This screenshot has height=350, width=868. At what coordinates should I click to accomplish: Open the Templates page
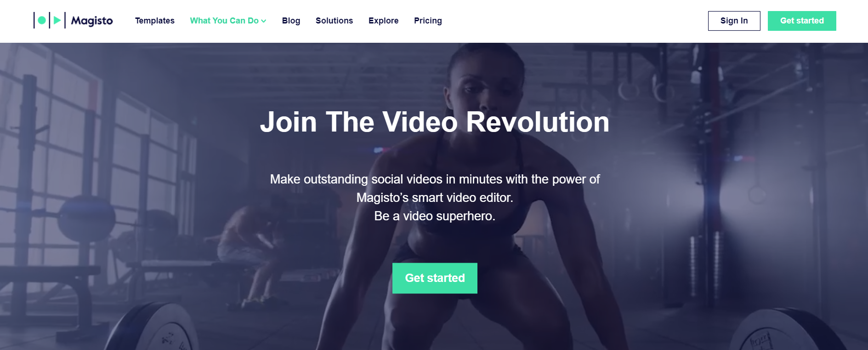tap(155, 21)
